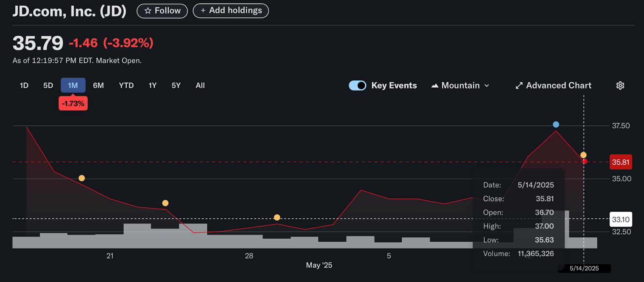This screenshot has width=644, height=282.
Task: Click the market time status text
Action: (77, 61)
